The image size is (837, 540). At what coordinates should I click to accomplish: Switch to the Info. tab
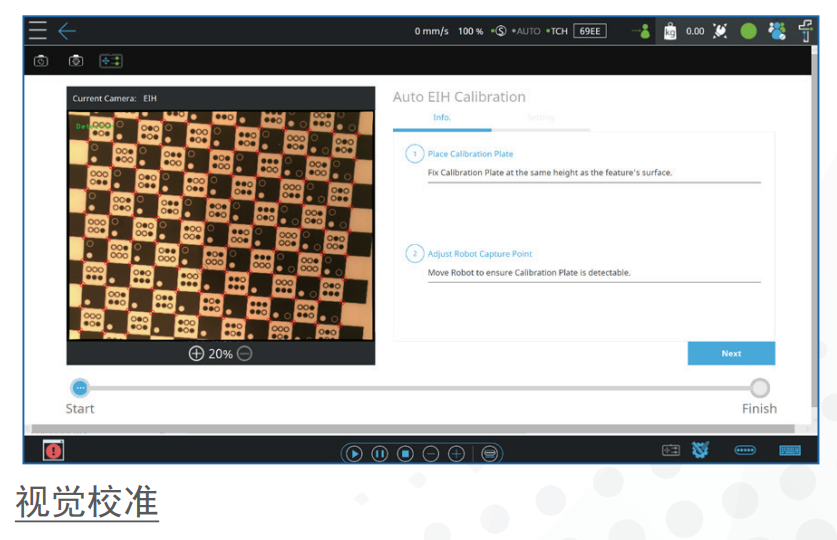point(441,118)
